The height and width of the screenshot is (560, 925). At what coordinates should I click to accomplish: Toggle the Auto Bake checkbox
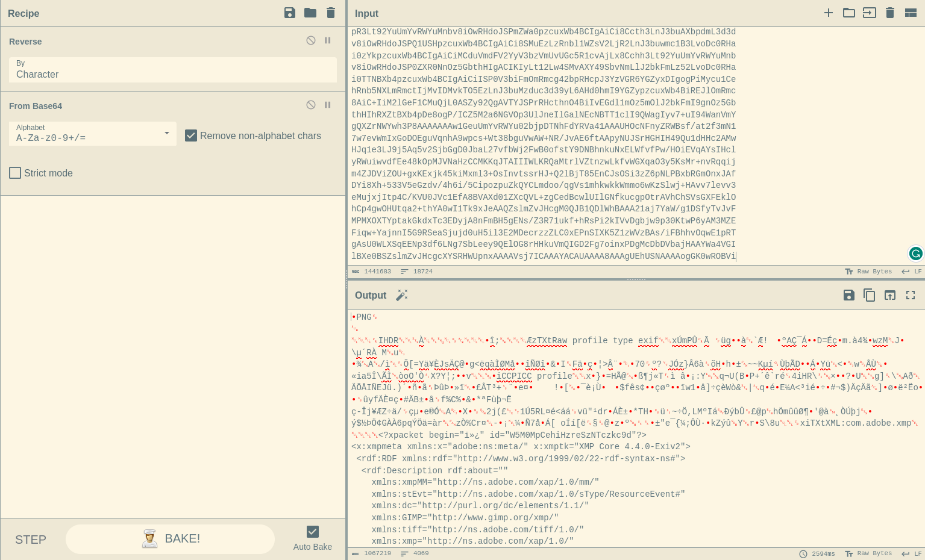point(312,532)
